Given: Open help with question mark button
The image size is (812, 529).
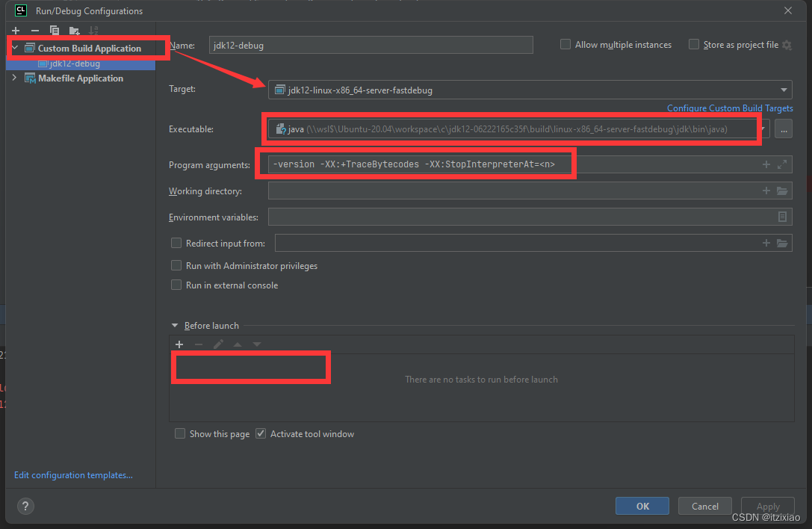Looking at the screenshot, I should click(x=25, y=506).
